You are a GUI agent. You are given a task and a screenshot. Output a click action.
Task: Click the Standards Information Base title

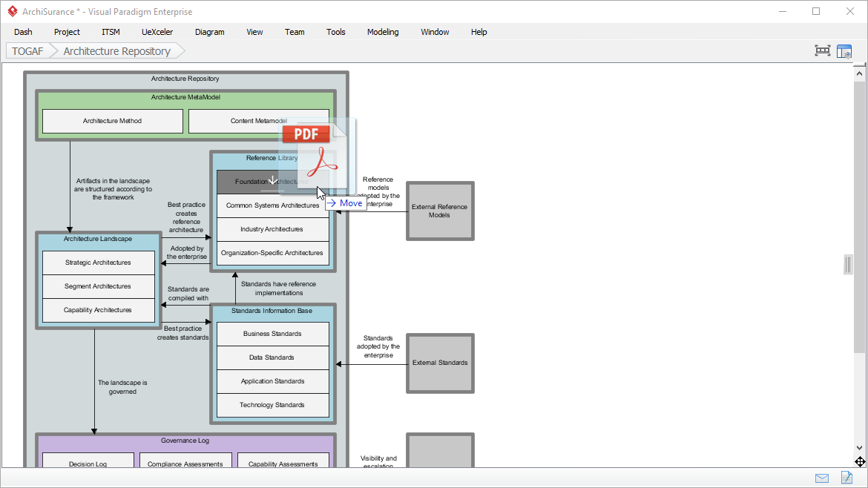(x=272, y=311)
